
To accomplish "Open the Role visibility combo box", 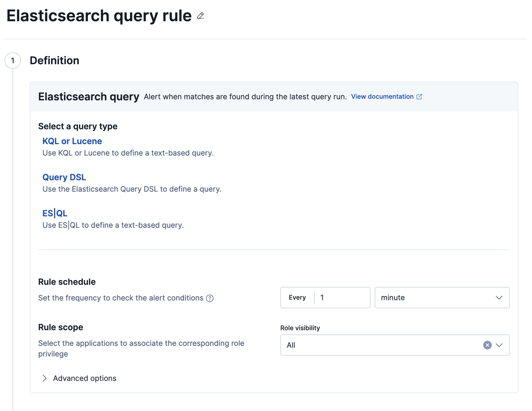I will [x=395, y=345].
